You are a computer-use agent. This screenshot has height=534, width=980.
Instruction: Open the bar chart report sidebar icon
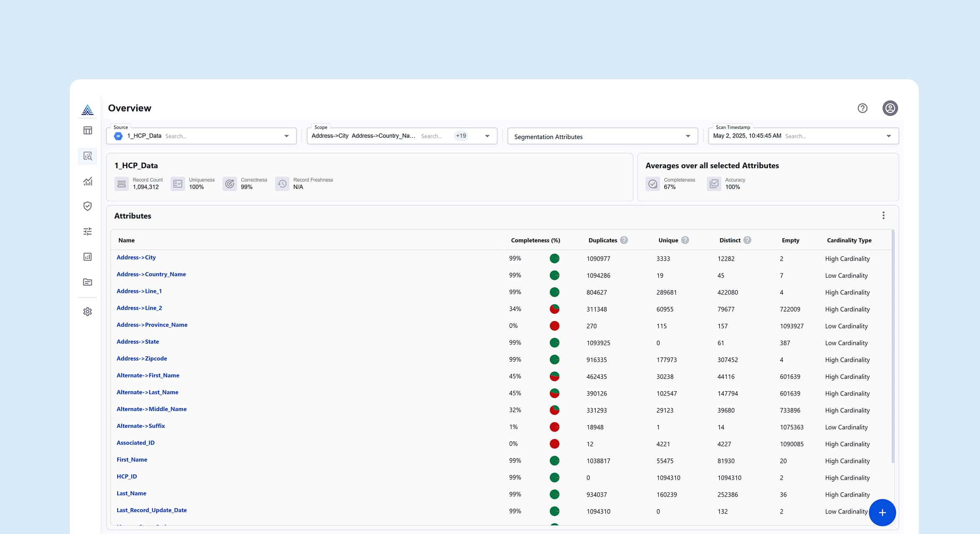tap(87, 257)
